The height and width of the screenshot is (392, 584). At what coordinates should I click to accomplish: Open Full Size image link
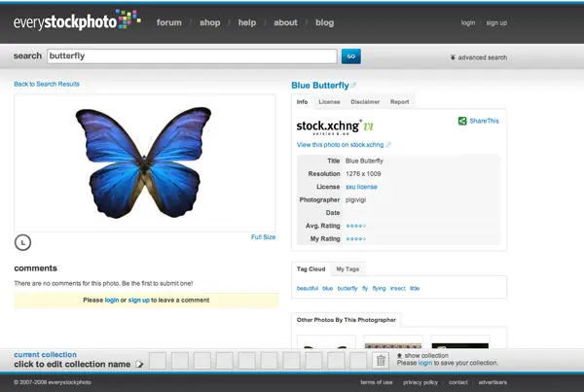[264, 237]
